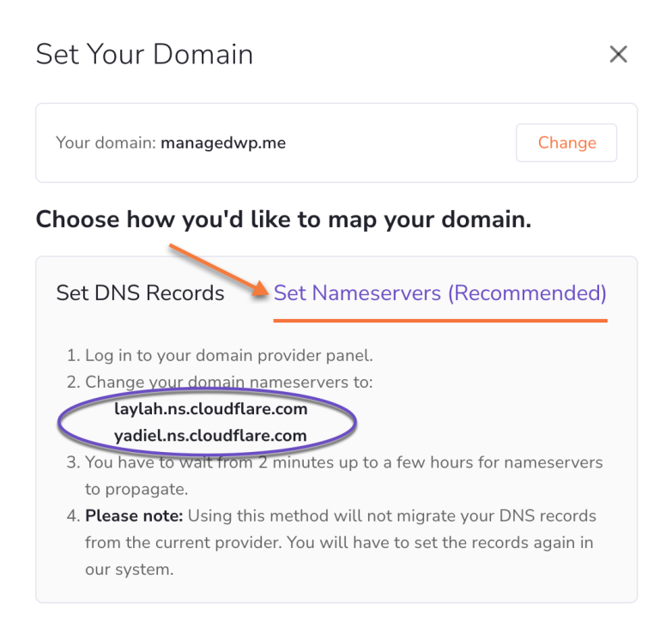Click the Change domain button
The height and width of the screenshot is (627, 672).
566,143
